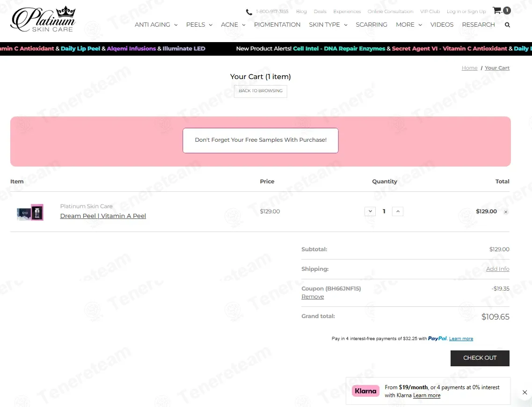Open Dream Peel | Vitamin A Peel link

click(103, 216)
